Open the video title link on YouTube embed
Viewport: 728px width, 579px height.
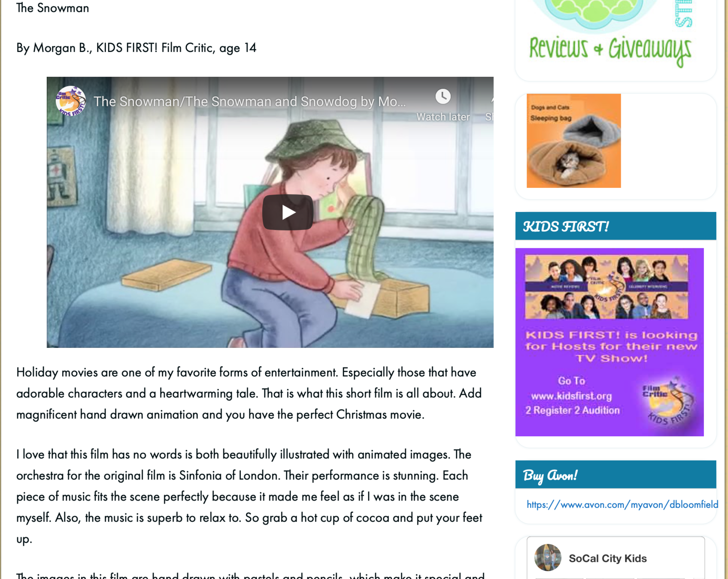[249, 102]
